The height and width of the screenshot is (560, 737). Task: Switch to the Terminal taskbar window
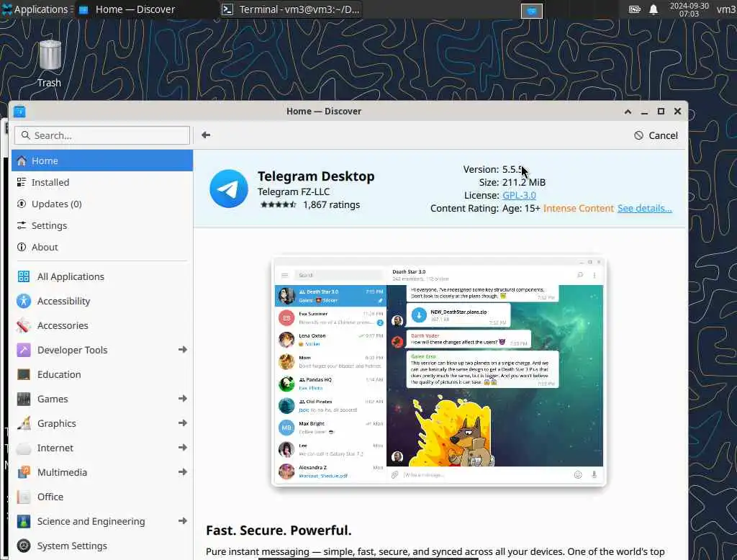(291, 9)
